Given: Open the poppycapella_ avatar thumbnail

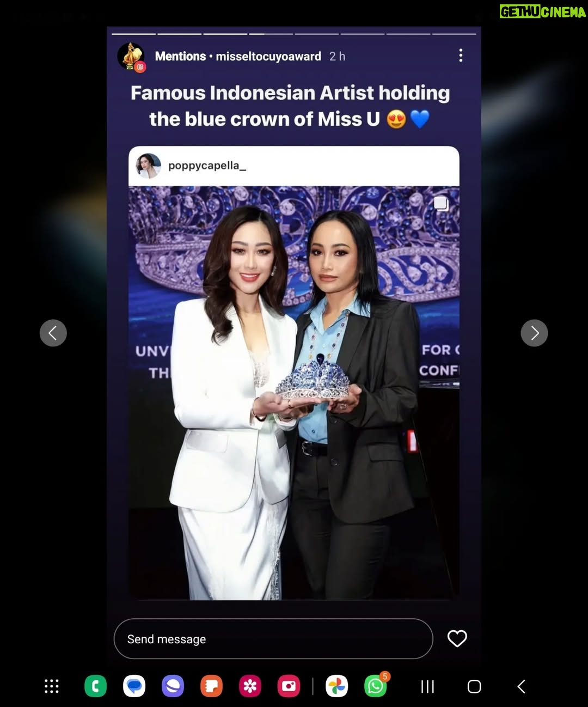Looking at the screenshot, I should (148, 166).
